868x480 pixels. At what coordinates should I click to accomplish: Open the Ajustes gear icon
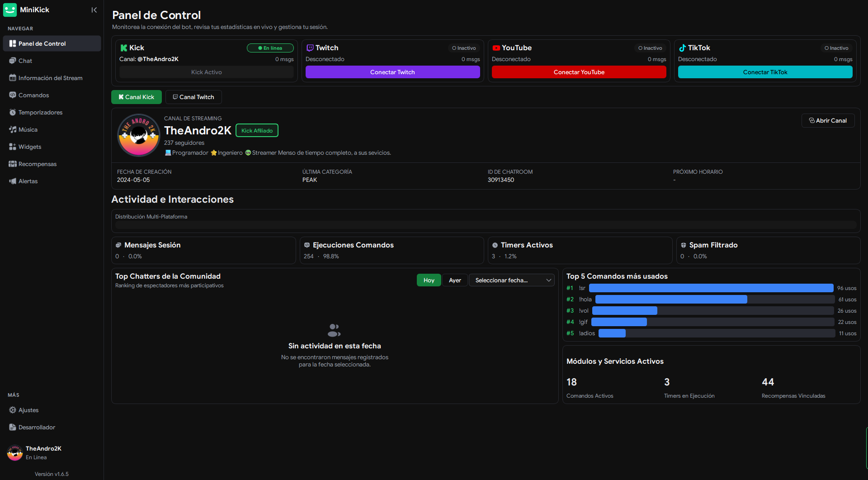click(x=13, y=410)
